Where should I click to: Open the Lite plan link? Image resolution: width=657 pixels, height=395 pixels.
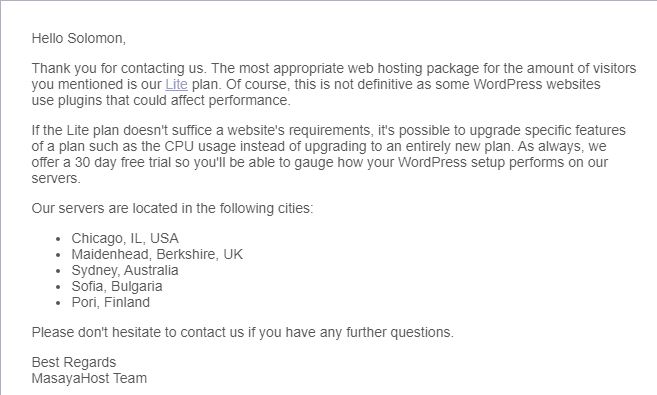(x=176, y=84)
